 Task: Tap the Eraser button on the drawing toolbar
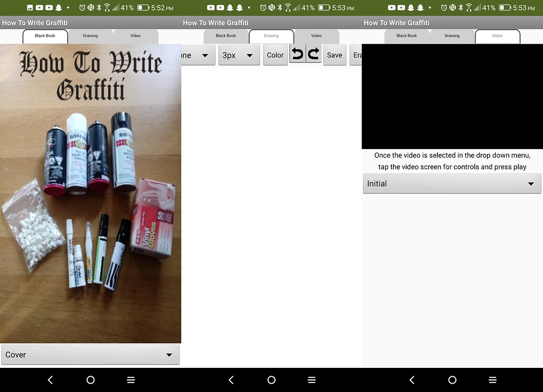pos(357,55)
